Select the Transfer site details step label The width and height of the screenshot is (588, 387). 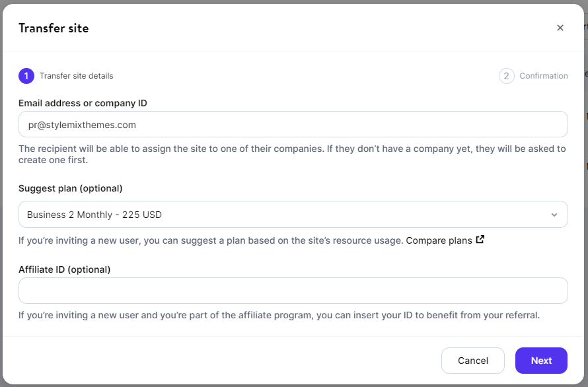click(77, 76)
